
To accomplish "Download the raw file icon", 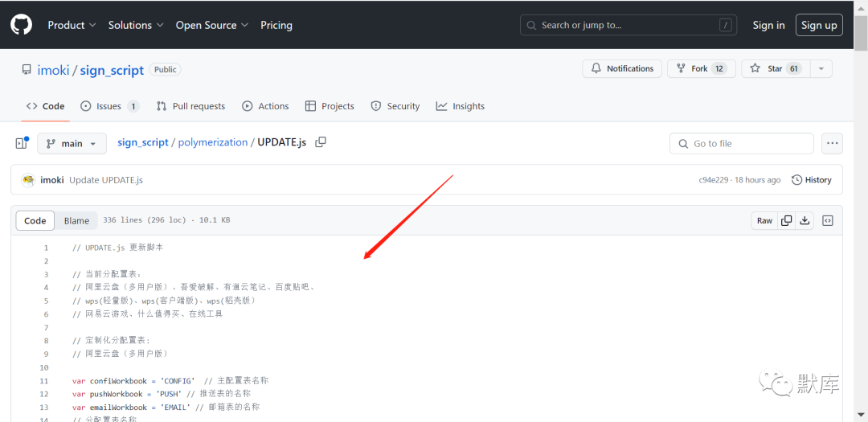I will coord(805,220).
